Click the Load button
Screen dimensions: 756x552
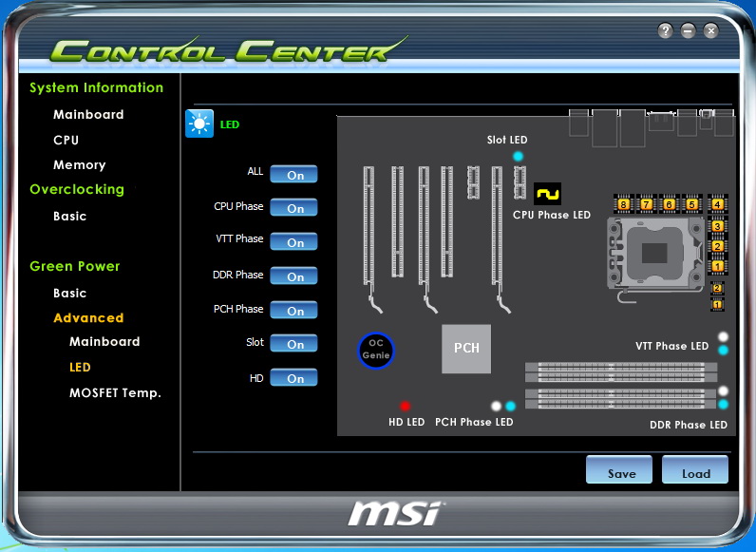(695, 472)
